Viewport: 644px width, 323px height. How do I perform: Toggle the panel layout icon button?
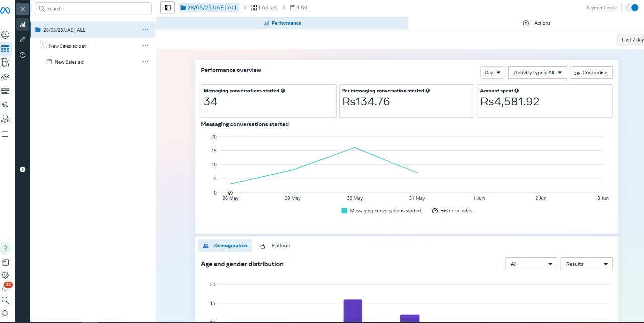(x=168, y=7)
